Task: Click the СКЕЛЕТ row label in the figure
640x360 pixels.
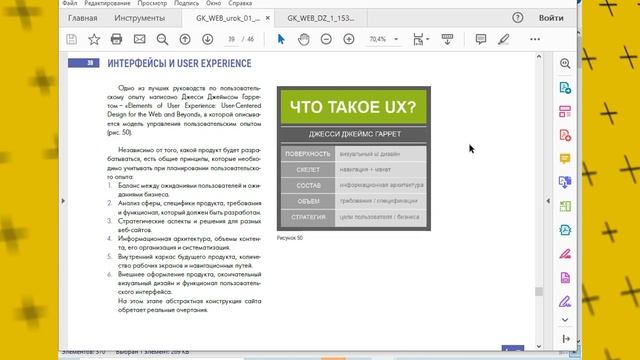Action: click(x=308, y=170)
